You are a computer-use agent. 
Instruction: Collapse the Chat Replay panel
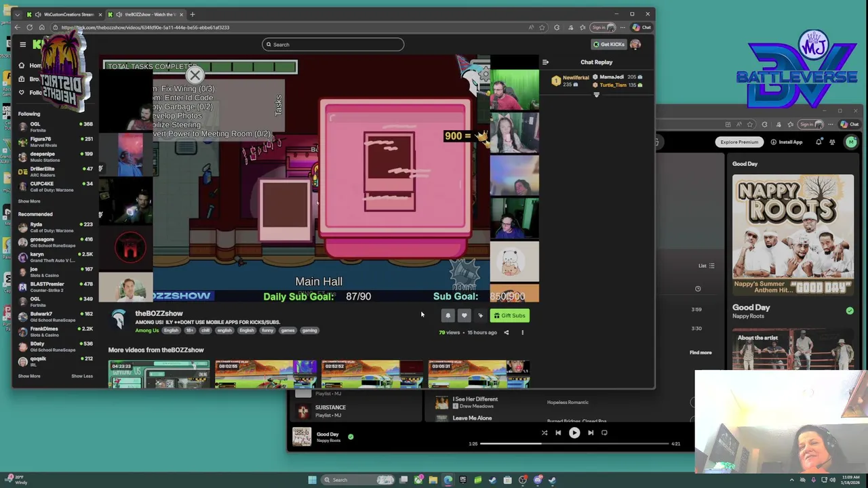(545, 62)
